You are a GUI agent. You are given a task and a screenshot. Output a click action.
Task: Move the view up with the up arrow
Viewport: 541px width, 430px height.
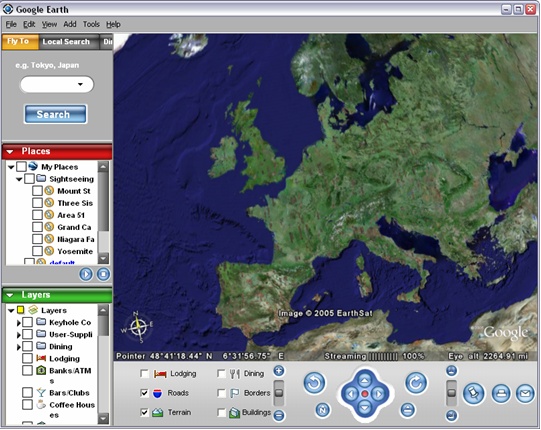click(365, 380)
